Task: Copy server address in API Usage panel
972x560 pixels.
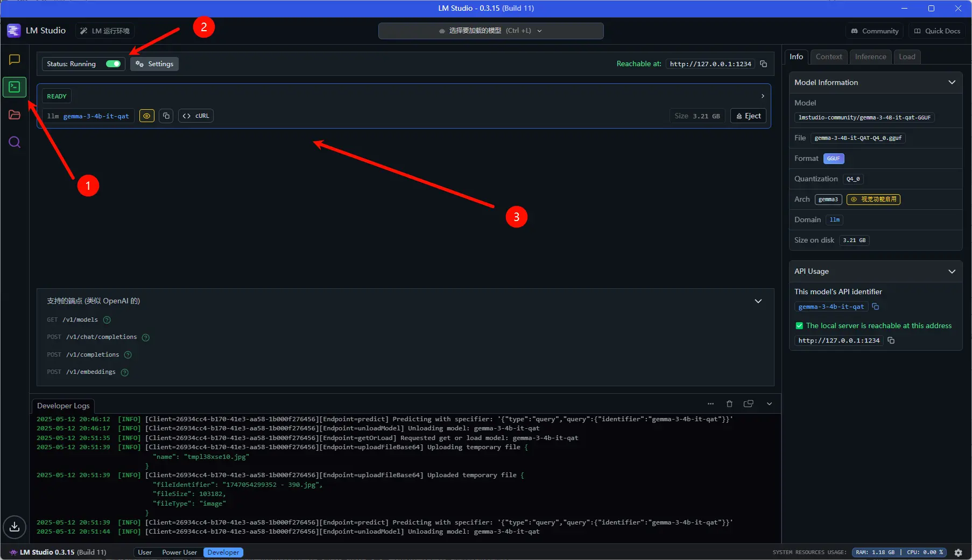Action: click(x=891, y=341)
